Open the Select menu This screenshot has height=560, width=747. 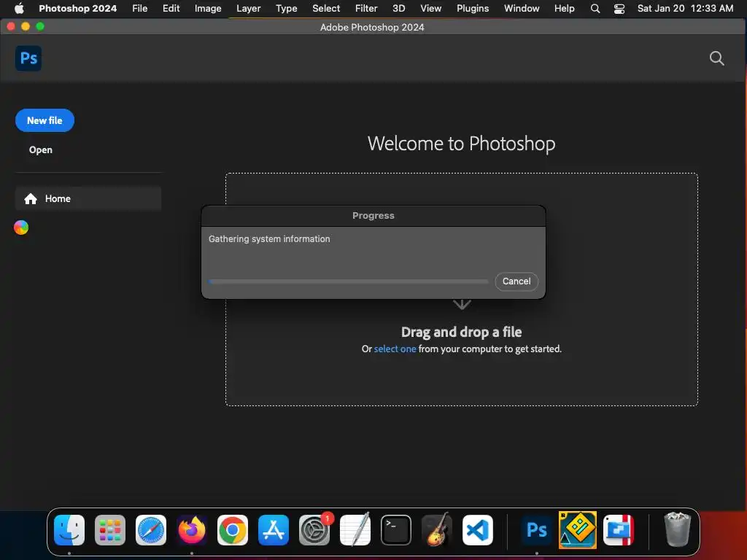click(326, 8)
